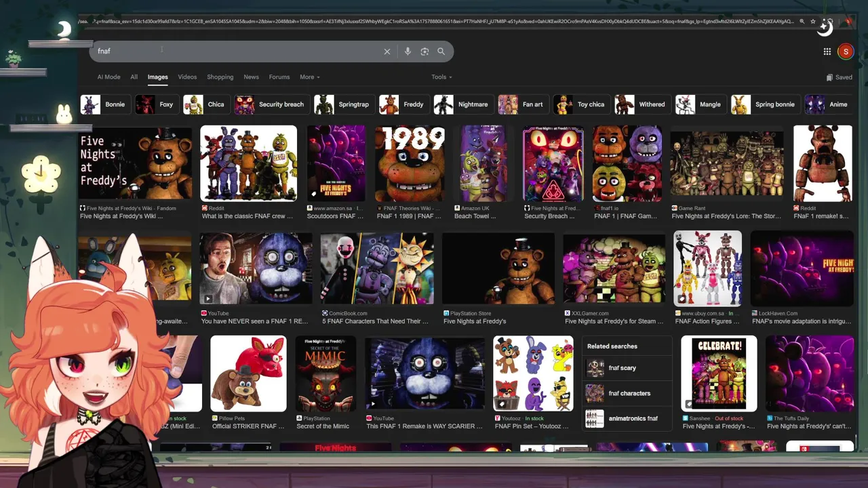Open the Shopping tab

point(220,77)
